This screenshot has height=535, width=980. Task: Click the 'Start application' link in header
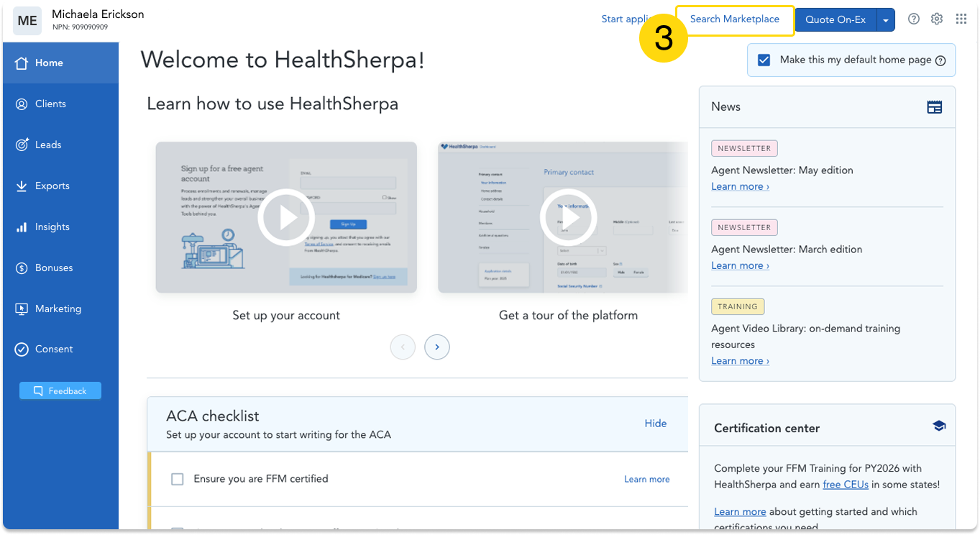(x=626, y=19)
